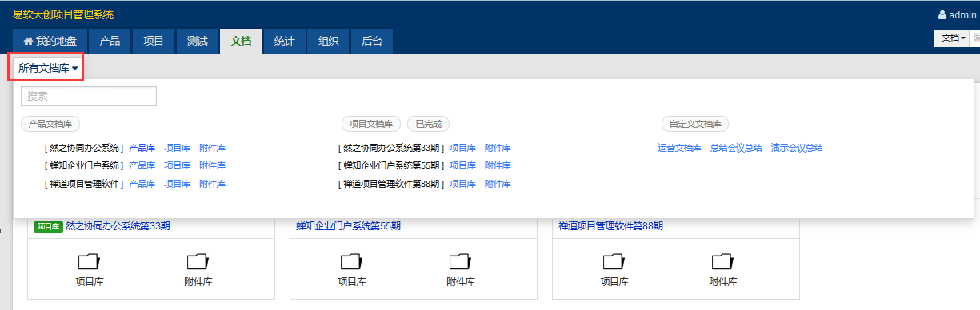Click the [ 禅道项目管理软件第88期 ] project label
Viewport: 980px width, 310px height.
coord(392,184)
